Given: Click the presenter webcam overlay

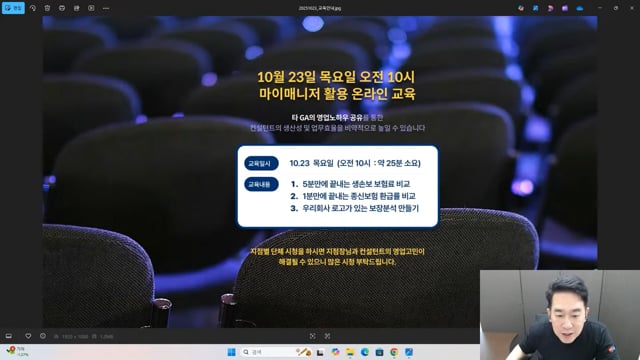Looking at the screenshot, I should [x=560, y=315].
